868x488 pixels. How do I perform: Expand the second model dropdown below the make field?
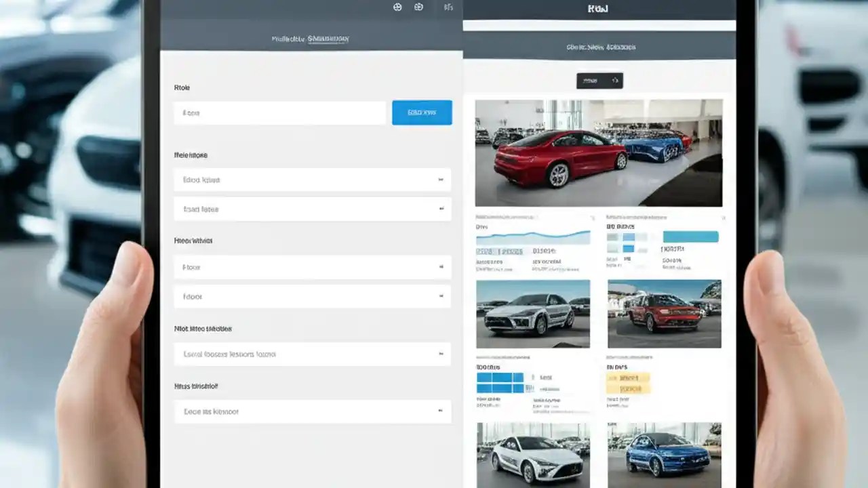click(x=312, y=209)
